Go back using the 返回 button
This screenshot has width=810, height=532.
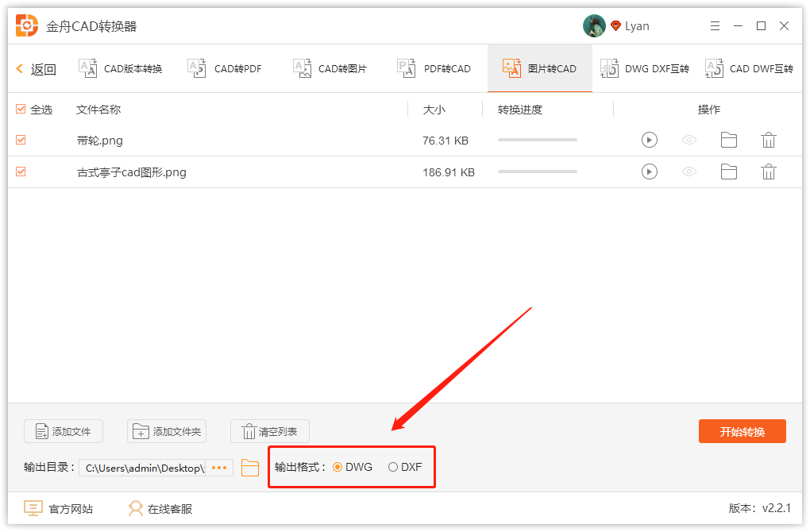point(36,68)
